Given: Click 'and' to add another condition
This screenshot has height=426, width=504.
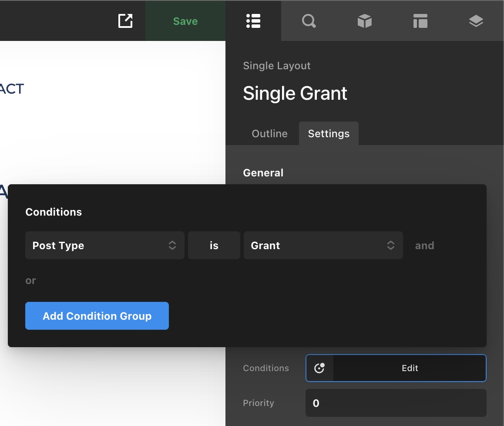Looking at the screenshot, I should coord(424,246).
